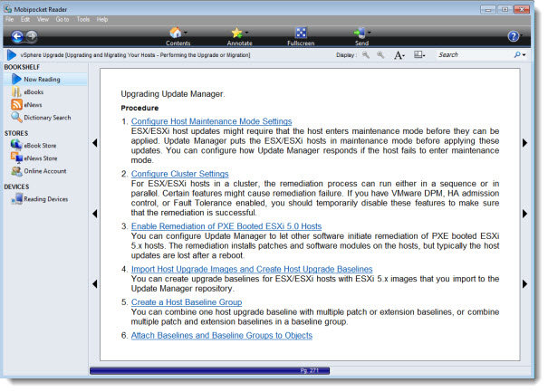The height and width of the screenshot is (392, 548).
Task: Open eBooks in Bookshelf
Action: click(28, 92)
